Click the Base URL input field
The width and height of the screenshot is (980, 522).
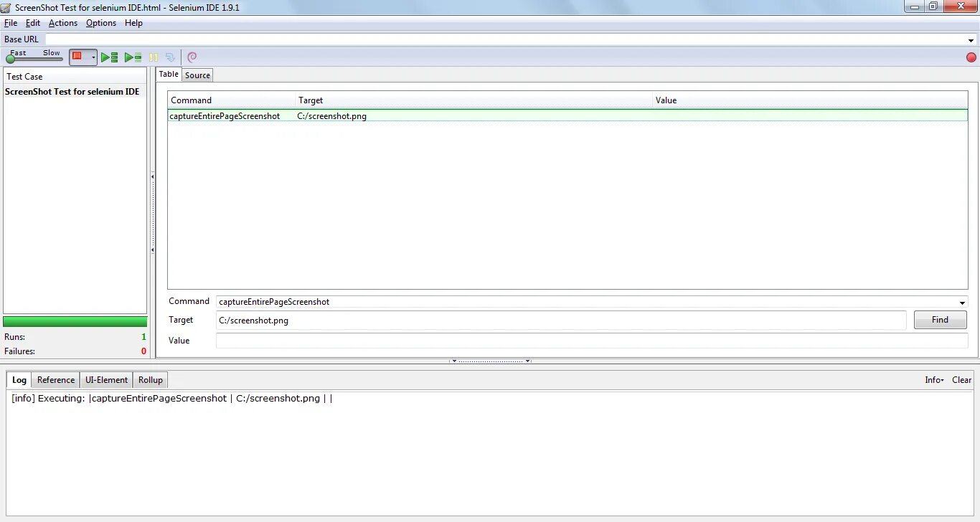click(x=505, y=39)
